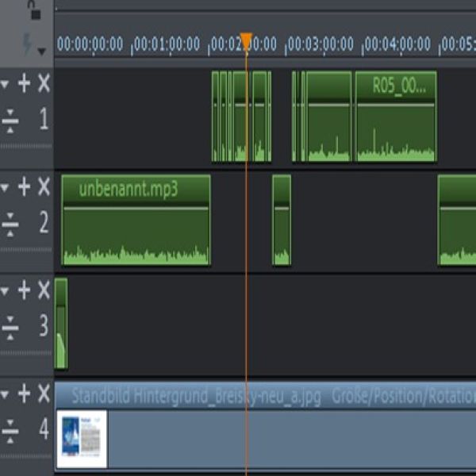Toggle the X icon on track 4
This screenshot has height=476, width=476.
click(44, 393)
